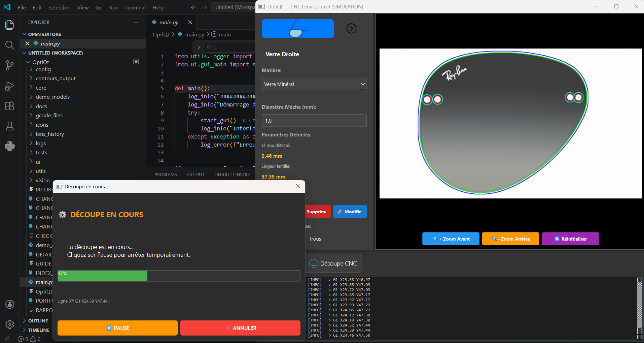The width and height of the screenshot is (644, 343).
Task: Click the Découpe CNC lens icon
Action: point(313,263)
